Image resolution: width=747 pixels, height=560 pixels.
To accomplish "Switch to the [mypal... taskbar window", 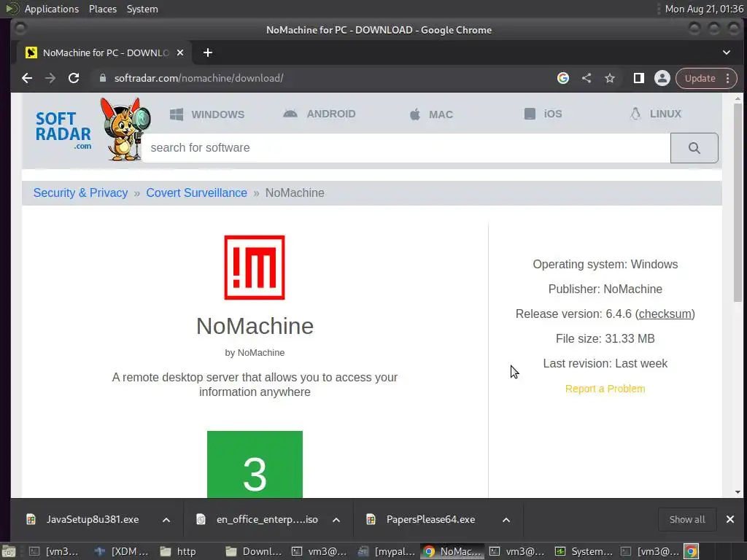I will coord(387,551).
